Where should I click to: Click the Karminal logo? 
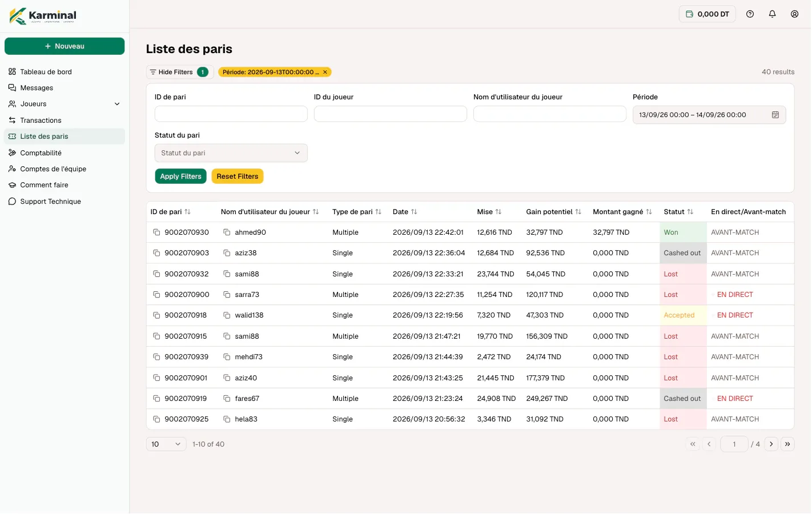tap(43, 15)
